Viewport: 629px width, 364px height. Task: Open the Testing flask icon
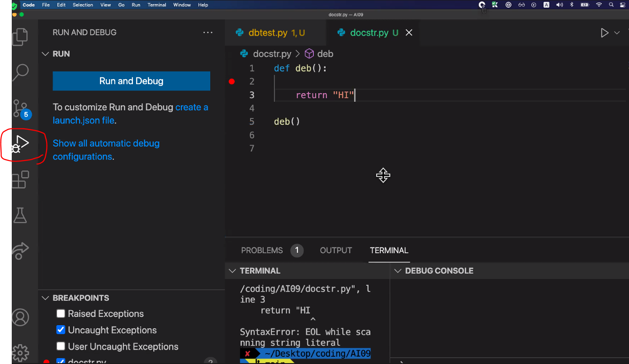(x=20, y=215)
